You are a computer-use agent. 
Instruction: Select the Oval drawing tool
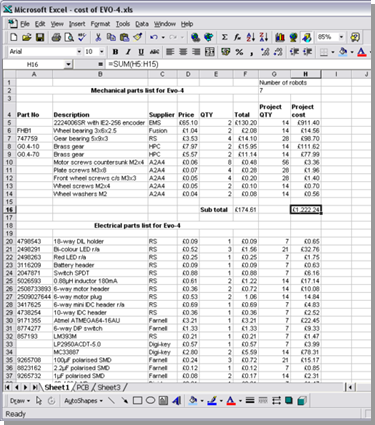[150, 401]
